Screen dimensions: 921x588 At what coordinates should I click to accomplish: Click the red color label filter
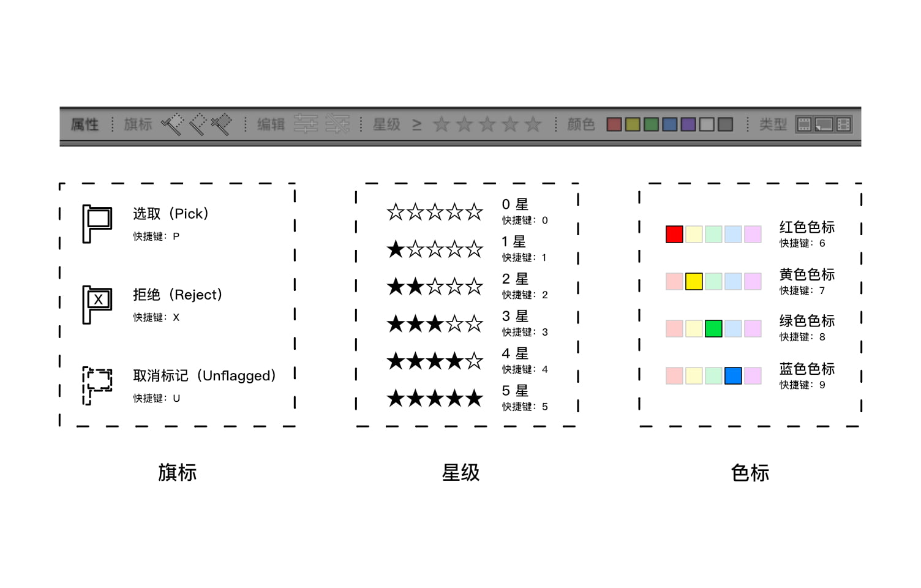[x=614, y=125]
